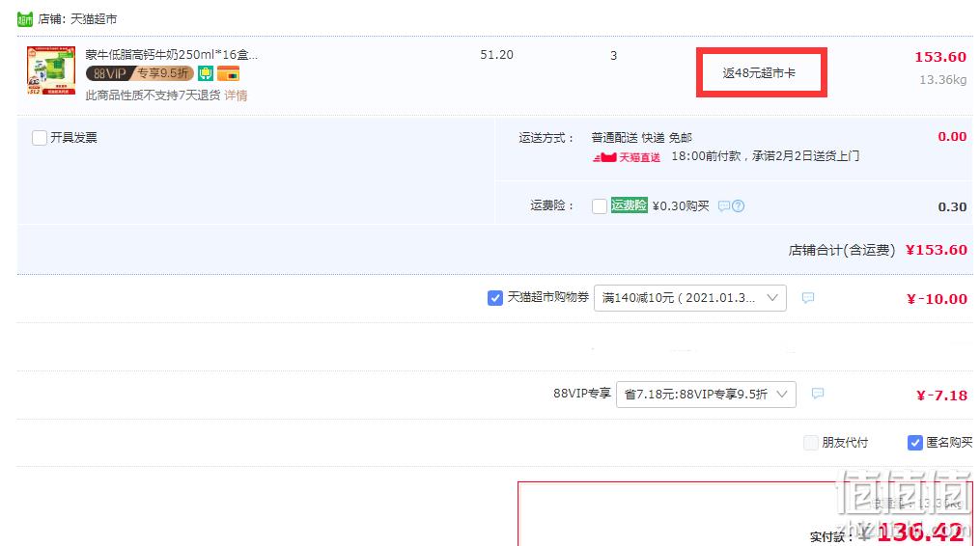Click the Tmall supermarket store icon
The width and height of the screenshot is (980, 546).
click(25, 19)
